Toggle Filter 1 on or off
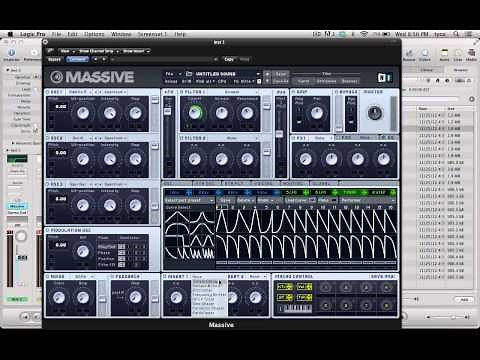Screen dimensions: 480x360 click(x=182, y=92)
